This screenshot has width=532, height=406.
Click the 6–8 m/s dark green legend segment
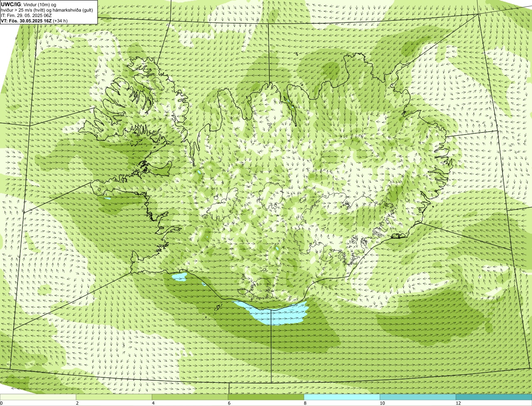[x=266, y=397]
